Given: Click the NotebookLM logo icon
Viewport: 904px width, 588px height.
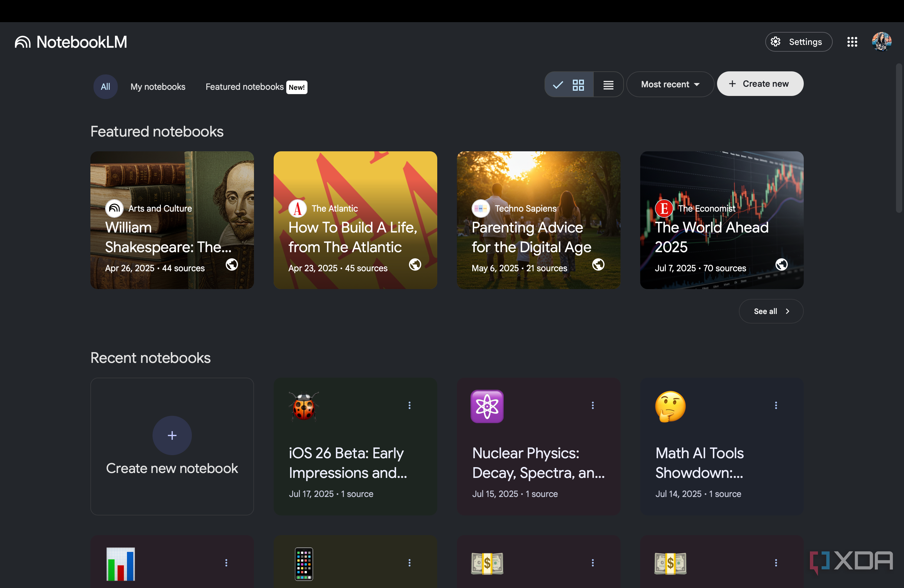Looking at the screenshot, I should tap(22, 42).
